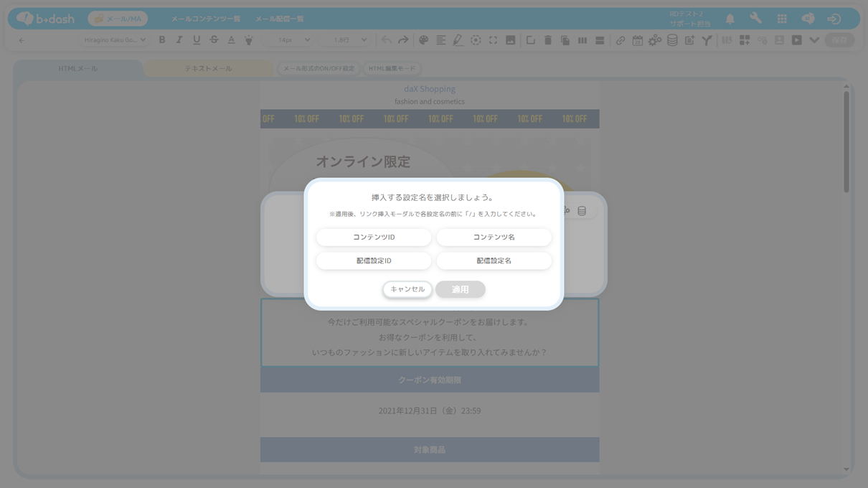Image resolution: width=868 pixels, height=488 pixels.
Task: Click the キャンセル button
Action: coord(407,289)
